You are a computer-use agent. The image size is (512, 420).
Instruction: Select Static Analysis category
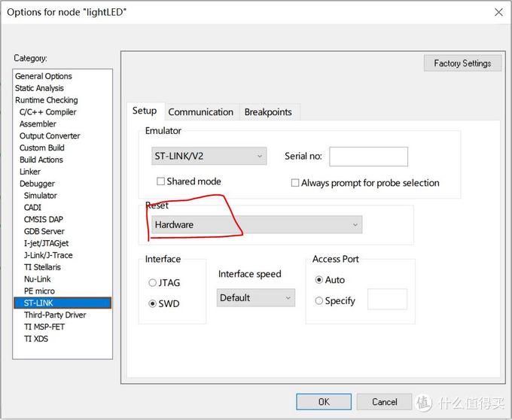click(39, 88)
